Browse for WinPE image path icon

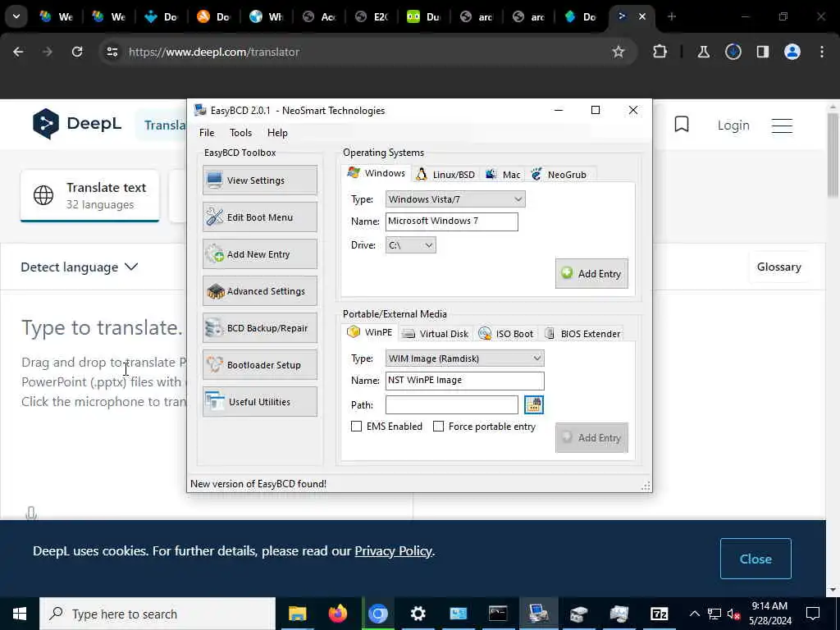pos(533,405)
